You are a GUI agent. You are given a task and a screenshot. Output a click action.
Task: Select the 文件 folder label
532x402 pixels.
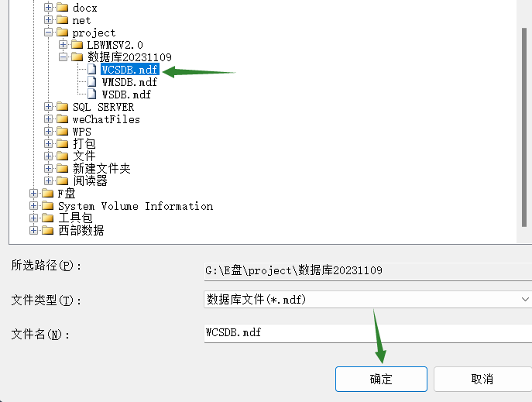point(84,156)
